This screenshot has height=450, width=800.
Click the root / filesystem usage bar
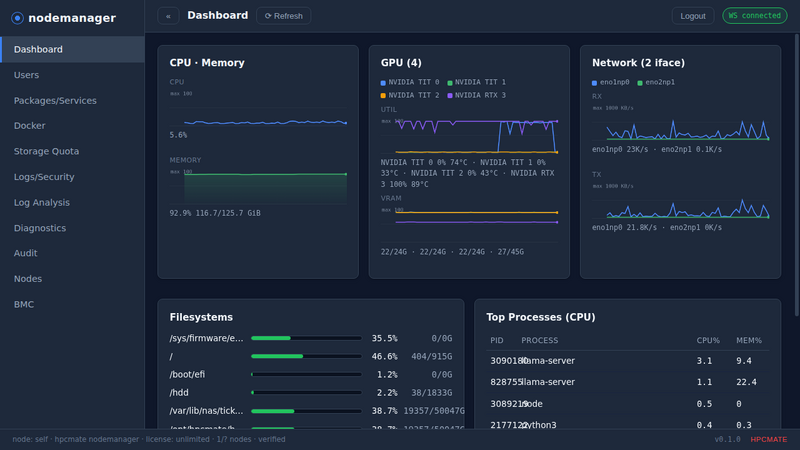coord(306,356)
